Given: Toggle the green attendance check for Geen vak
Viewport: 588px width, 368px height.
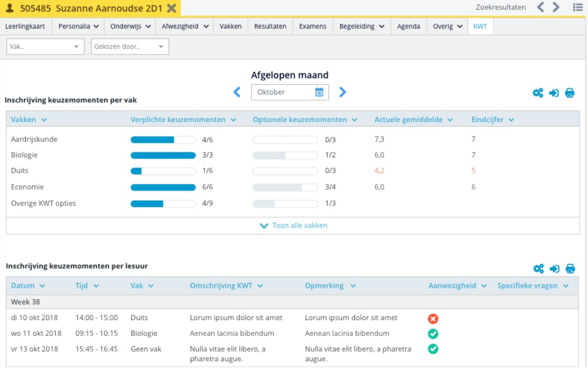Looking at the screenshot, I should pos(433,349).
